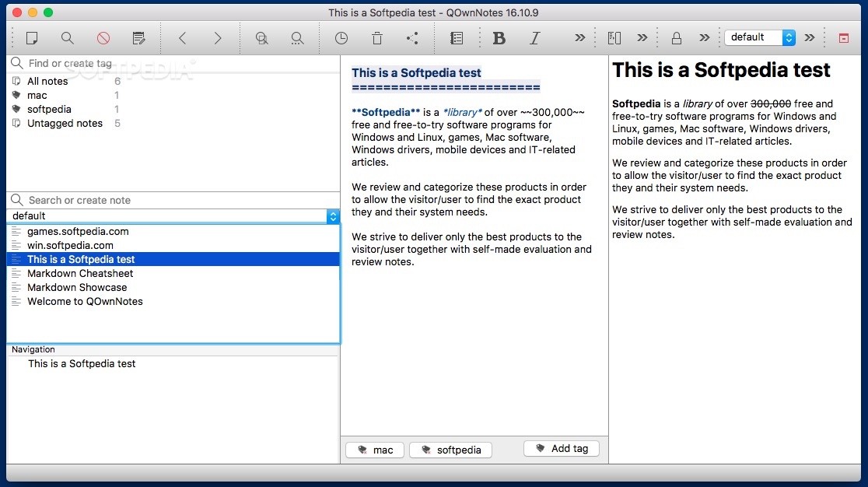Click the find in note icon
868x487 pixels.
point(262,37)
